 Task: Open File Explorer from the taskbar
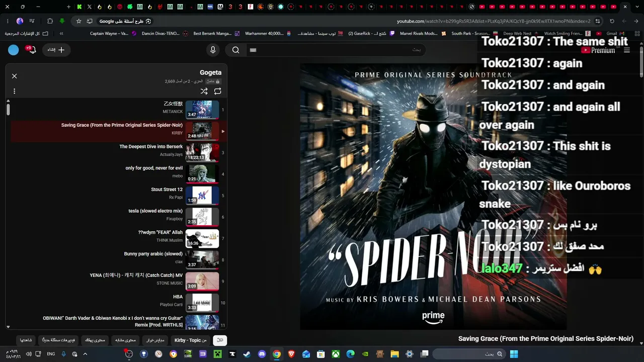pos(394,354)
